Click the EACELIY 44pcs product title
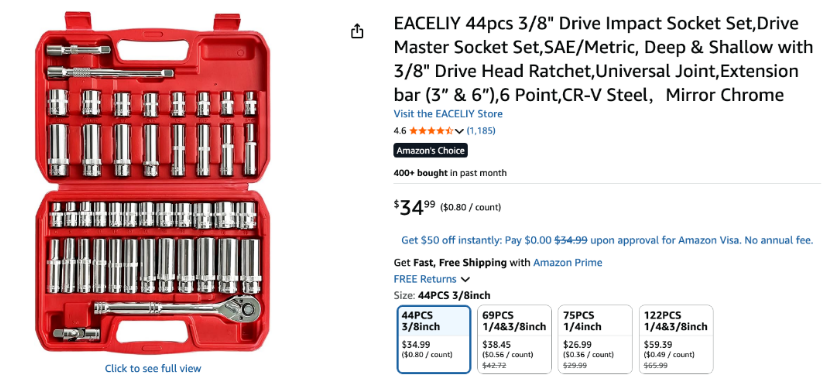Viewport: 826px width, 379px height. click(604, 60)
